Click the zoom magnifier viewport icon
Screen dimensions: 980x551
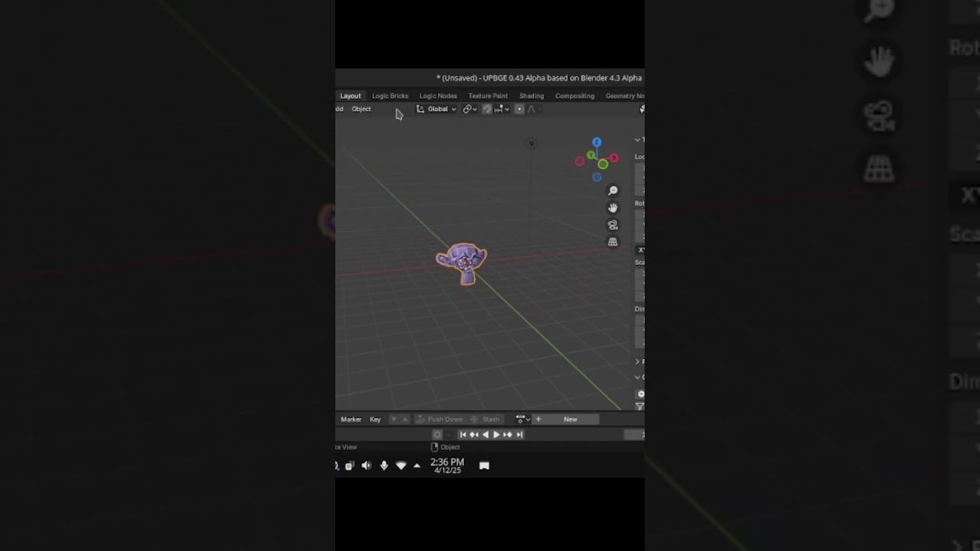point(612,191)
